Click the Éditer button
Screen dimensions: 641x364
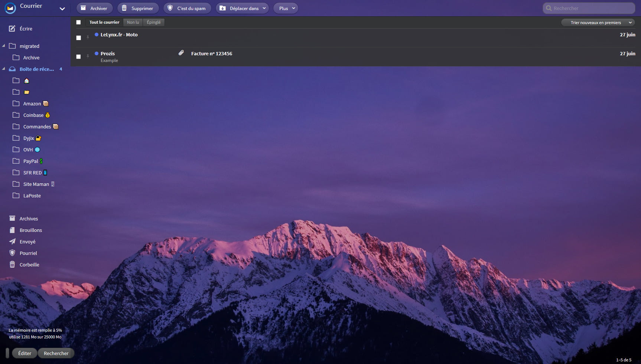[25, 353]
